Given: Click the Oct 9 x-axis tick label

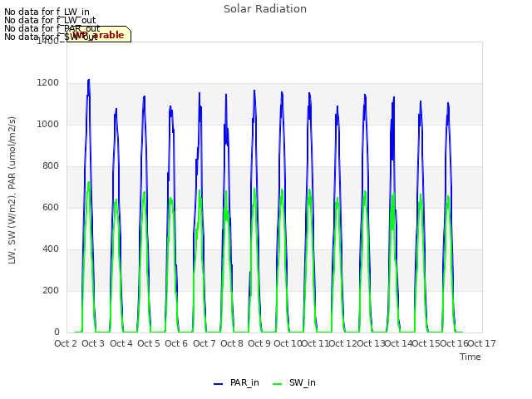Looking at the screenshot, I should (259, 343).
